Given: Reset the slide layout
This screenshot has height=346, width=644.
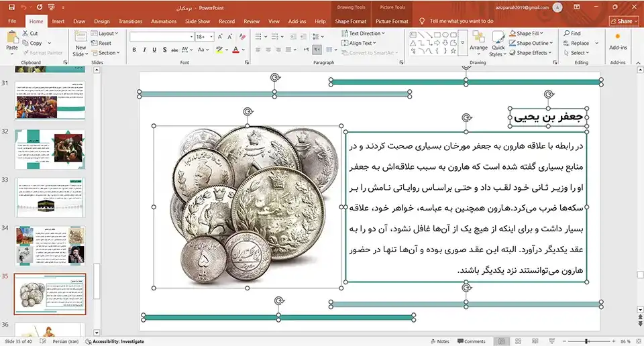Looking at the screenshot, I should pos(101,43).
